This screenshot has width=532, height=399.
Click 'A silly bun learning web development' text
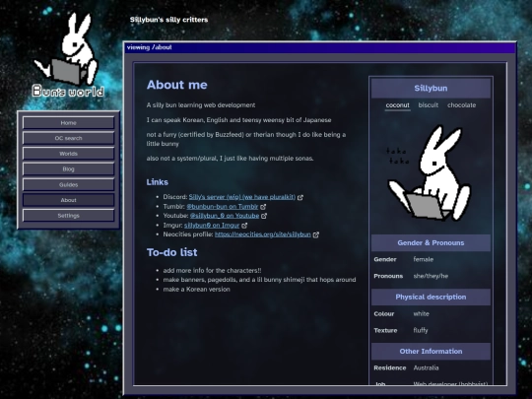[x=201, y=105]
